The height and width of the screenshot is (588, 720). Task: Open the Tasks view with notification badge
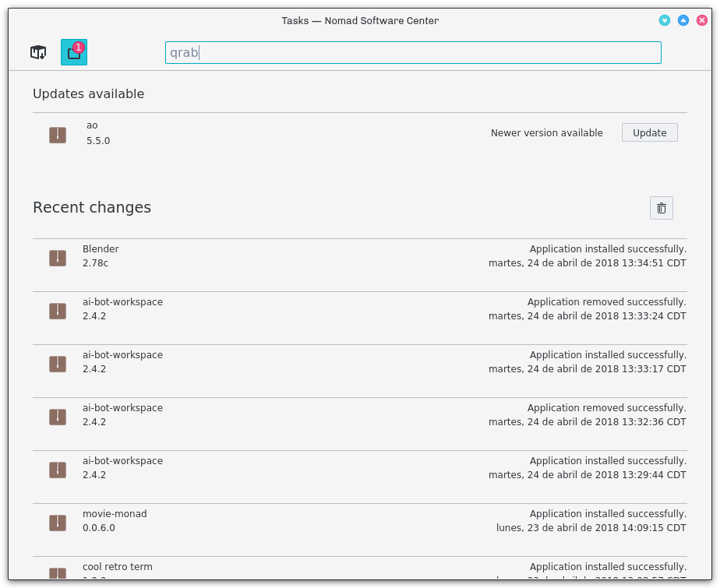click(x=74, y=52)
